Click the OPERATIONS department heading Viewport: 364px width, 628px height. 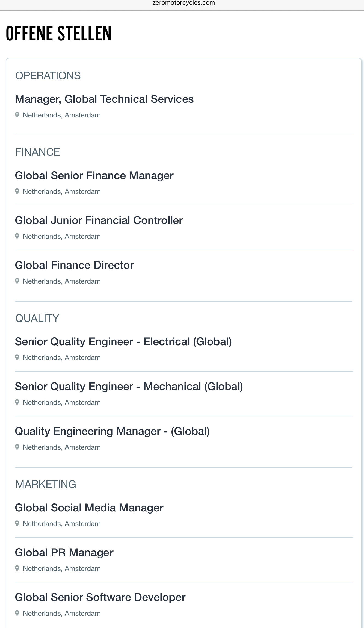tap(48, 76)
